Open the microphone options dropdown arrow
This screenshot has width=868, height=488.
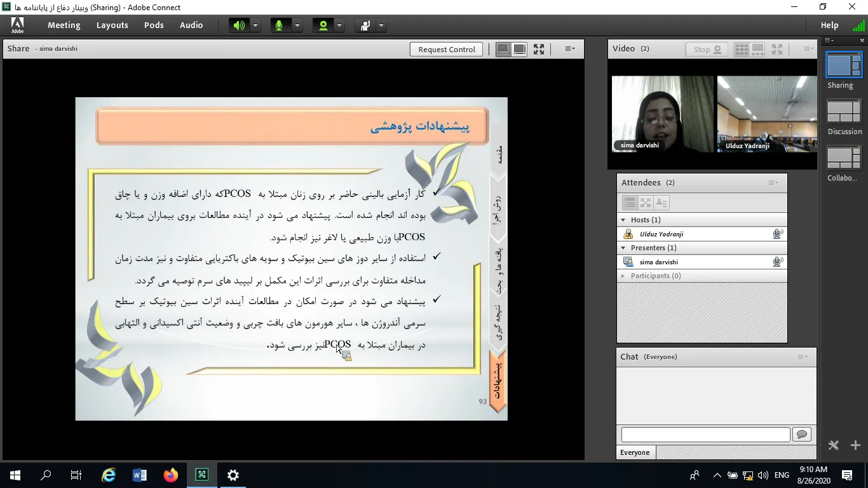click(x=297, y=25)
